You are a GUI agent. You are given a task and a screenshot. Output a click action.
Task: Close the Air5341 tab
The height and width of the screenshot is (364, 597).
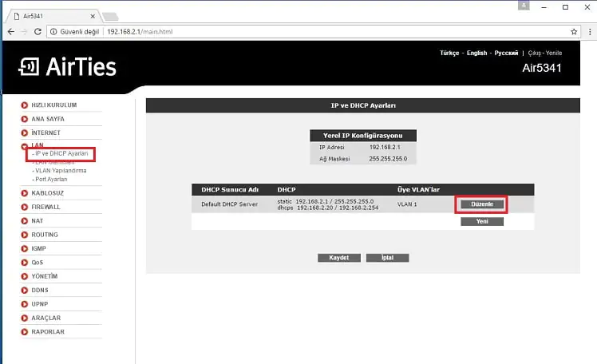pos(93,16)
